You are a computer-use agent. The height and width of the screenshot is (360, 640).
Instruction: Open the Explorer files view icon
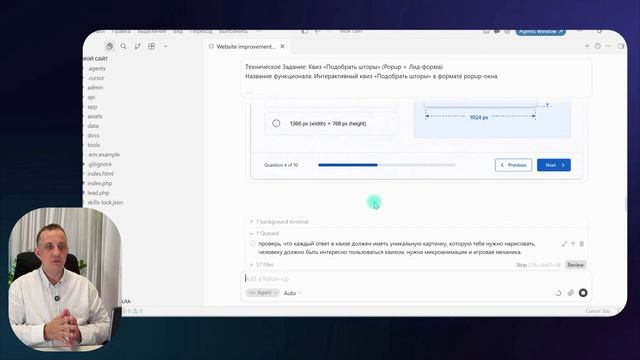(109, 47)
